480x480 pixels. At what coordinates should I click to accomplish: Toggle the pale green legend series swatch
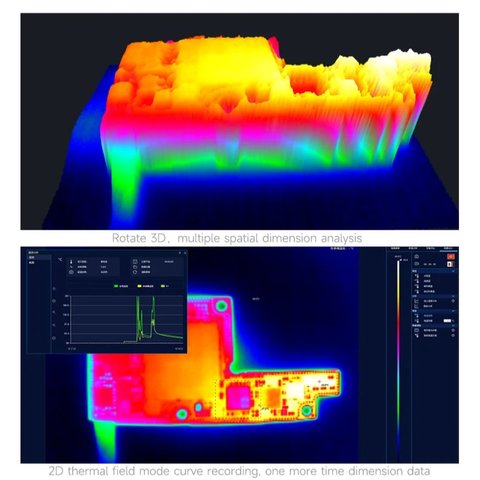(x=163, y=286)
